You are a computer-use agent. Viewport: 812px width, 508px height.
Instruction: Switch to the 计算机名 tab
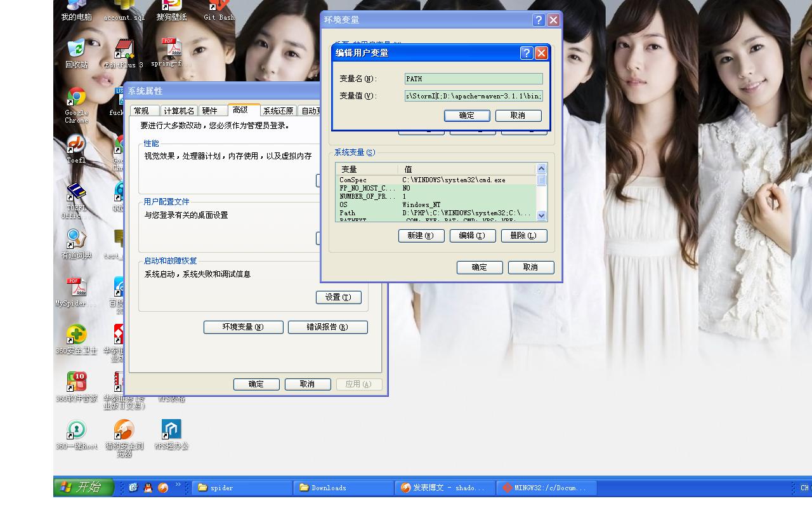179,111
